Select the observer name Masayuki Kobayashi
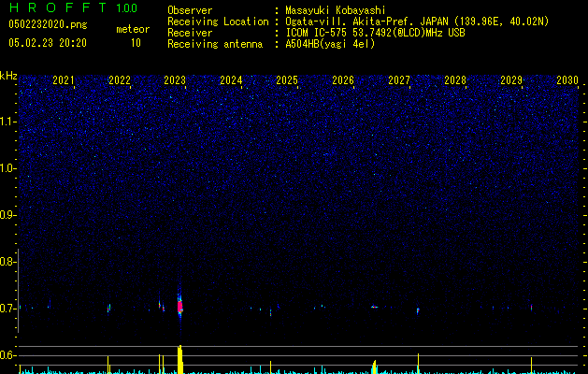This screenshot has width=588, height=374. tap(336, 10)
